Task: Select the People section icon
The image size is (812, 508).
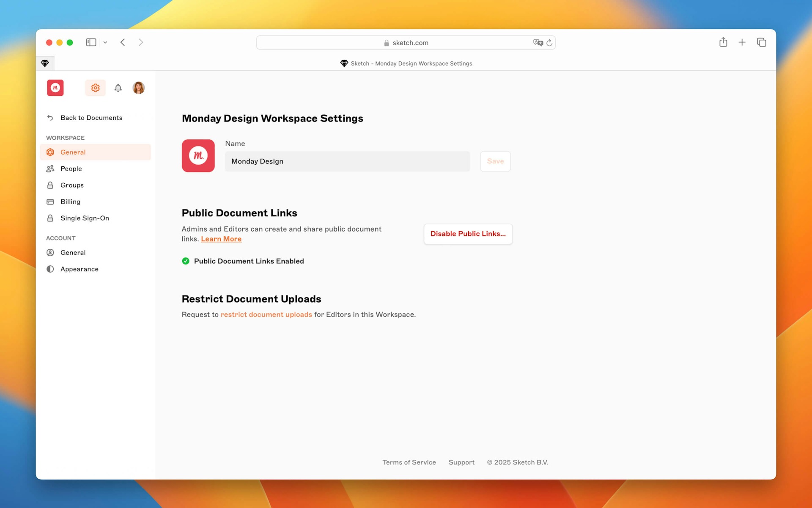Action: click(50, 168)
